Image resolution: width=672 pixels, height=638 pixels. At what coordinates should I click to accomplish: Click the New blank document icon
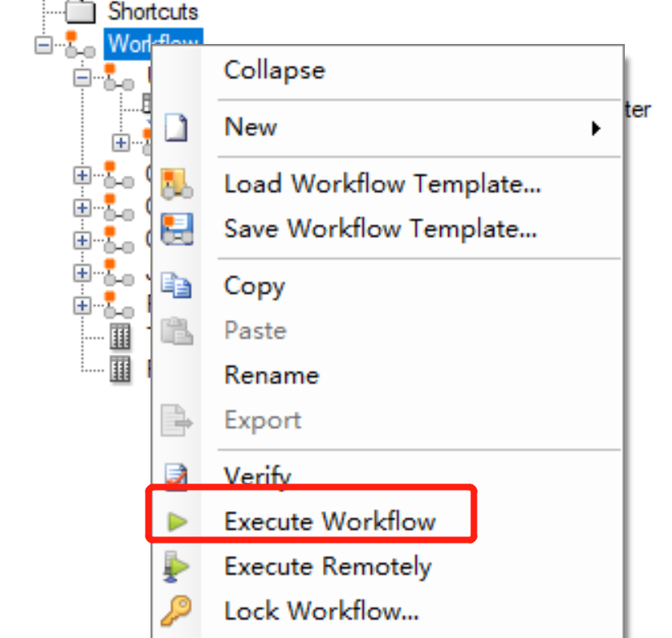tap(177, 127)
